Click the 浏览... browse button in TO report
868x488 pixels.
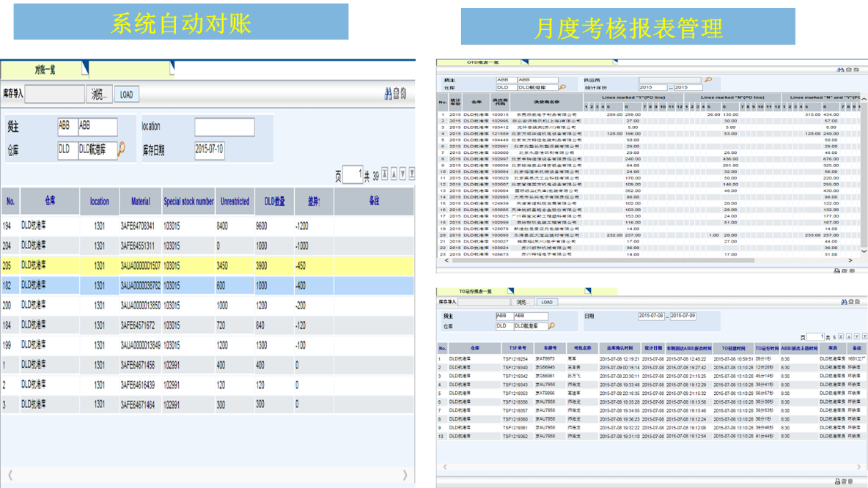(521, 302)
